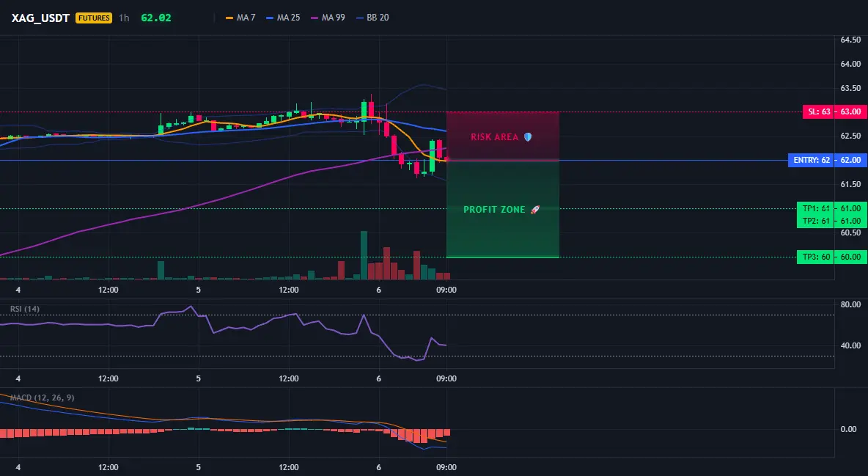The height and width of the screenshot is (476, 868).
Task: Click the tallest green volume bar
Action: tap(364, 255)
